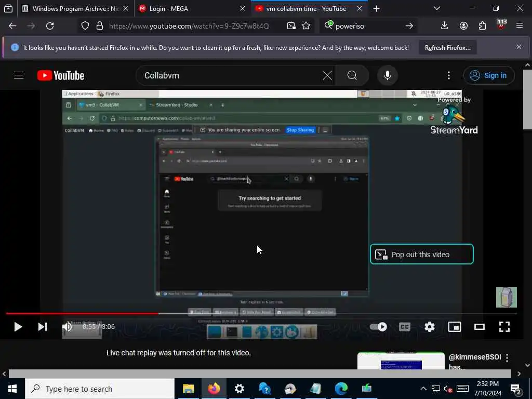Open uBlock extension with 113 badge
Screen dimensions: 532x399
tap(501, 25)
